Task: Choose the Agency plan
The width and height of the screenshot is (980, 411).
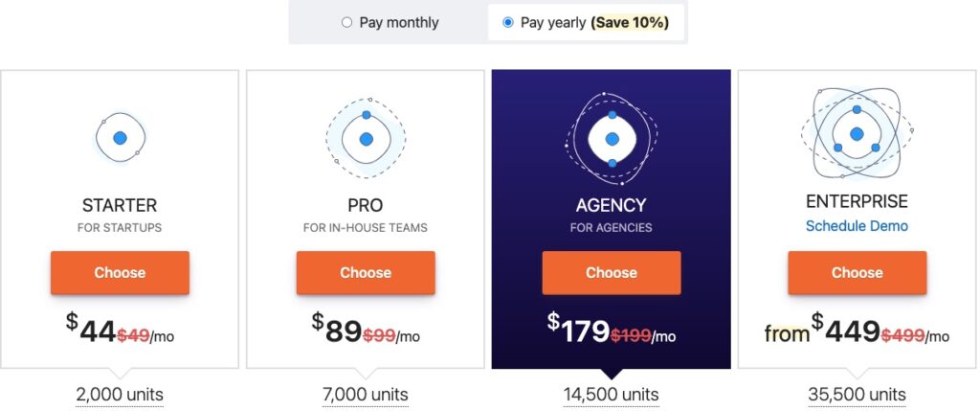Action: coord(612,273)
